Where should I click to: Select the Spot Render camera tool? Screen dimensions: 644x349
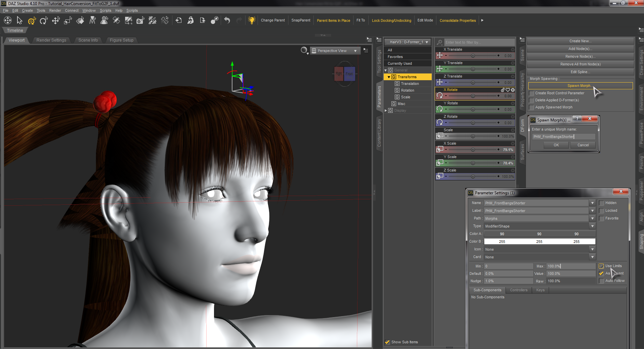(x=141, y=20)
